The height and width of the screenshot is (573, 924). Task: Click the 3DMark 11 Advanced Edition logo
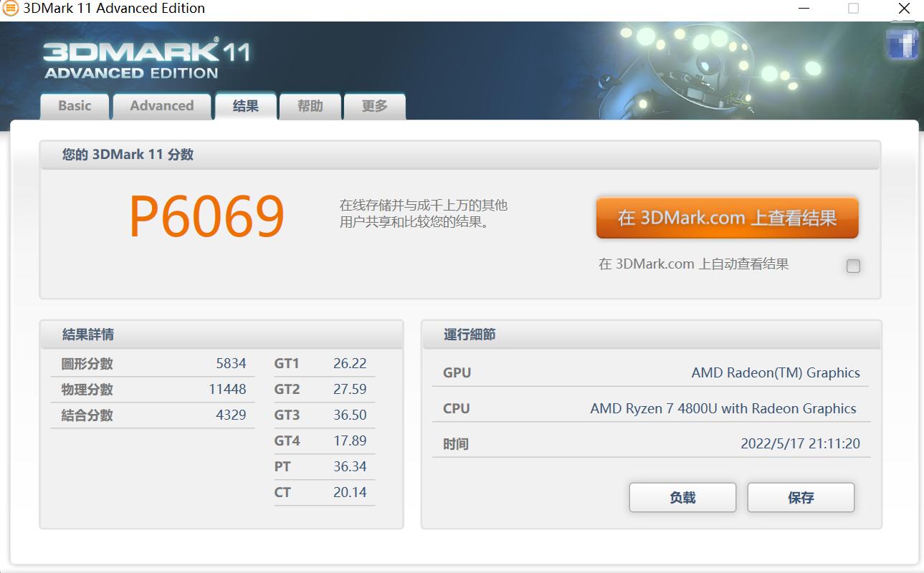tap(146, 59)
